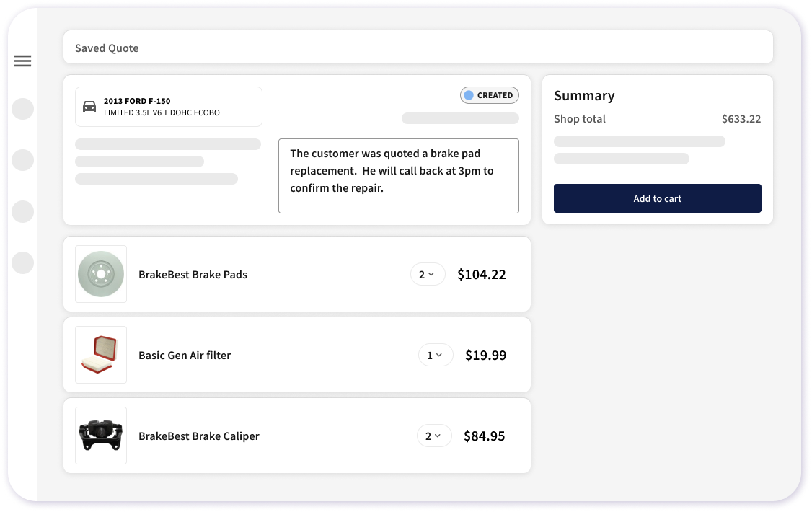Screen dimensions: 812x512
Task: Select the fourth circular sidebar icon
Action: (x=23, y=262)
